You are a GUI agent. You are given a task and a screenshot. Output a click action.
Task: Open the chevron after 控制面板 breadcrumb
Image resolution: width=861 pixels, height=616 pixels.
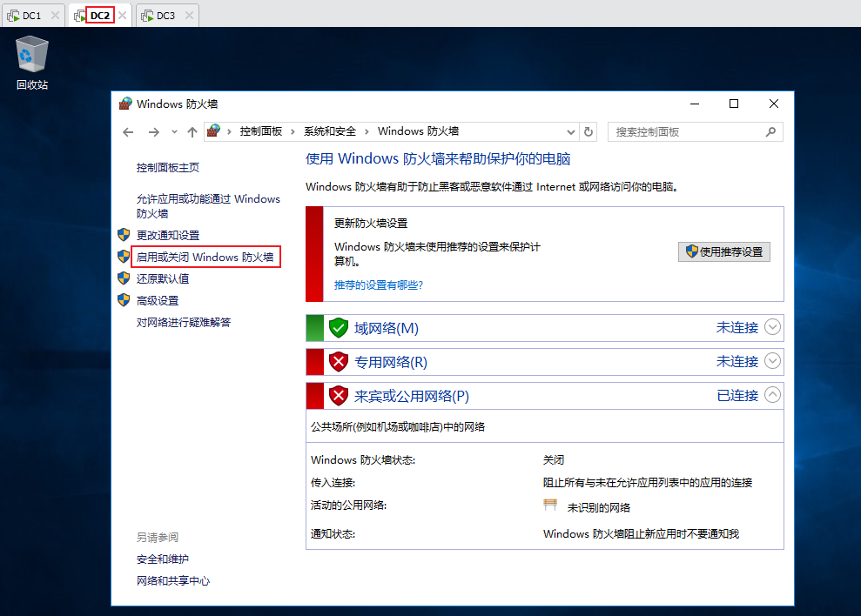tap(293, 131)
